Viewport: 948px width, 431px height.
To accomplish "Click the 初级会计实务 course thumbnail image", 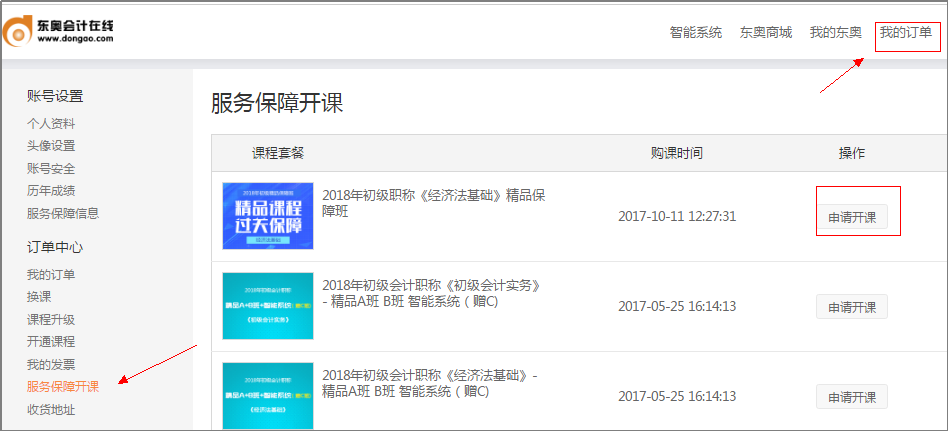I will pyautogui.click(x=267, y=306).
